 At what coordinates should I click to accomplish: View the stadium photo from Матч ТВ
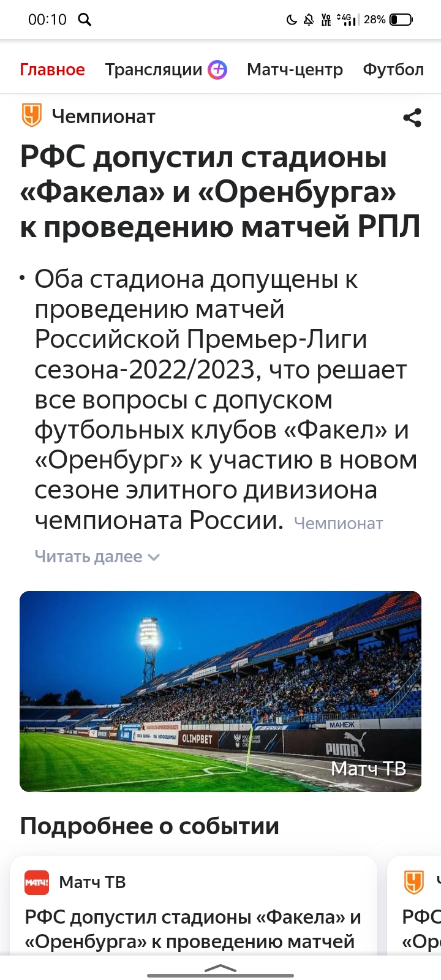221,691
